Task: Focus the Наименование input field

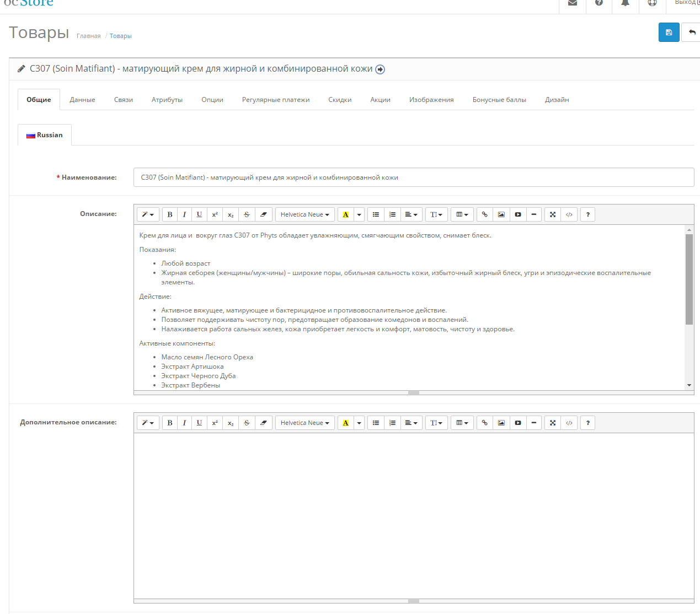Action: coord(414,177)
